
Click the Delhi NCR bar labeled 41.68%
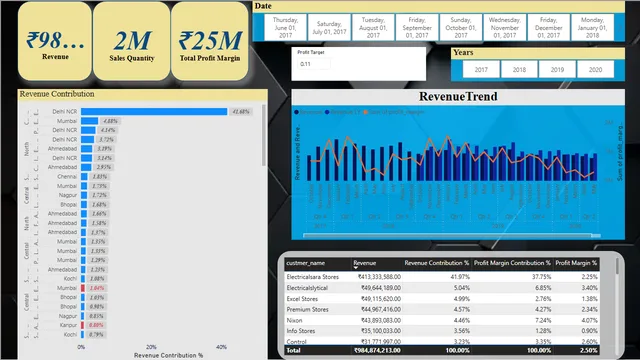point(154,111)
